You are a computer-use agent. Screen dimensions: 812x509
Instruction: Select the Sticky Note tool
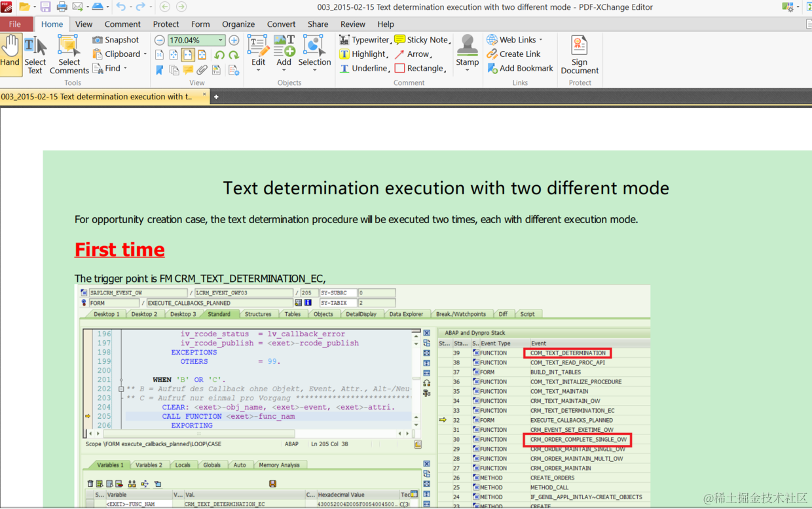pyautogui.click(x=422, y=40)
